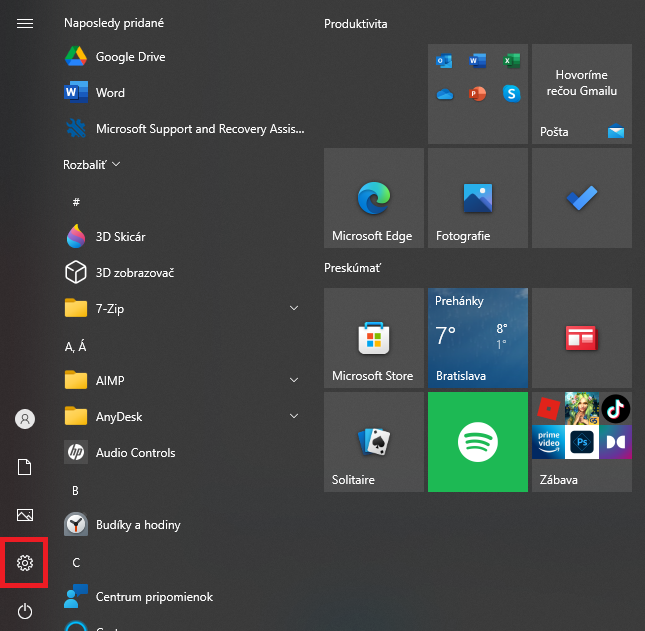Open Outlook in the Office tile group
Viewport: 645px width, 631px height.
pyautogui.click(x=444, y=61)
